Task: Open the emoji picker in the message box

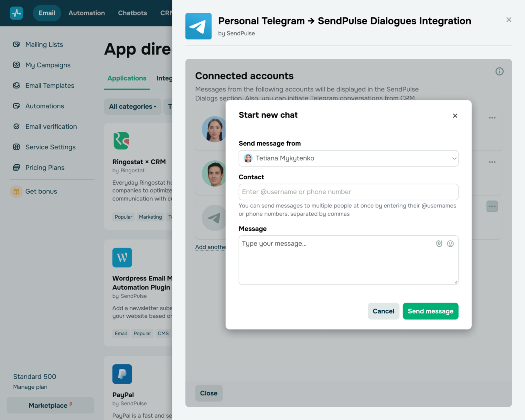Action: [450, 243]
